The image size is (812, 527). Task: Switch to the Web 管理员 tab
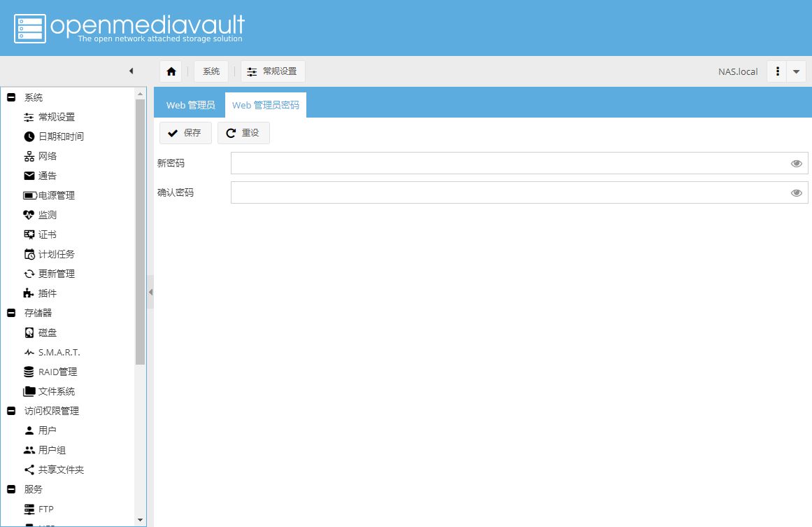click(190, 105)
